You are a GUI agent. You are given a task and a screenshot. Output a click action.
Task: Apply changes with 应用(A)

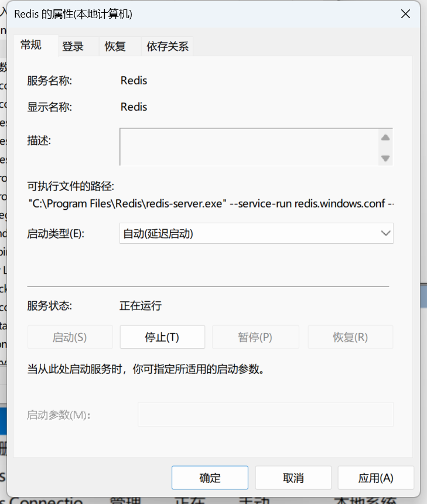pyautogui.click(x=376, y=478)
